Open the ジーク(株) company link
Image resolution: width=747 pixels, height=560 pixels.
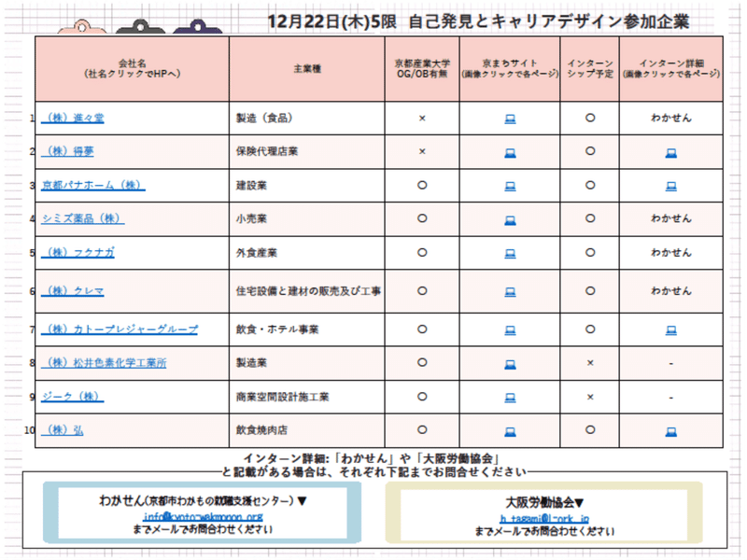point(73,397)
